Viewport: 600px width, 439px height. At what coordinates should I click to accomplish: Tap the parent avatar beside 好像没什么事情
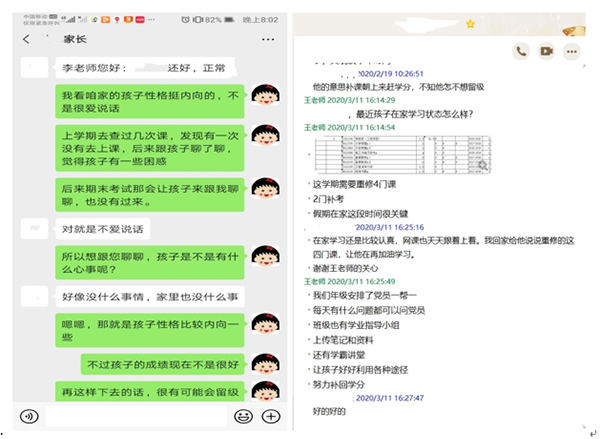point(34,296)
